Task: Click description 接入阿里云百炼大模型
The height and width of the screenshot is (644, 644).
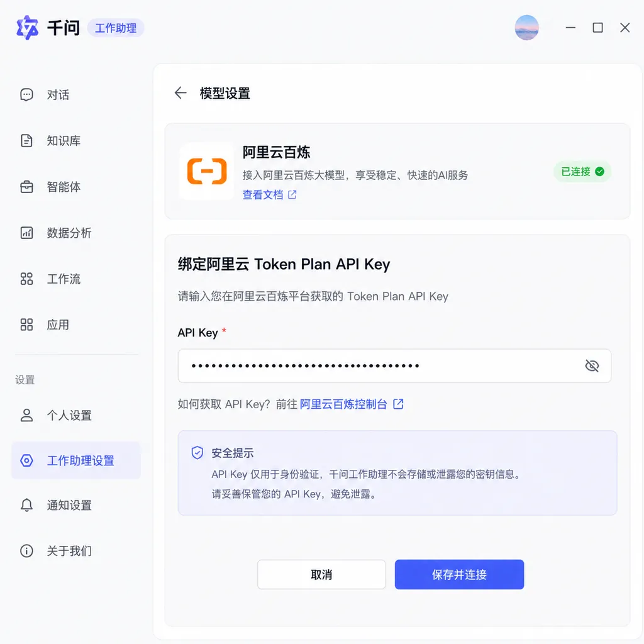Action: [355, 175]
